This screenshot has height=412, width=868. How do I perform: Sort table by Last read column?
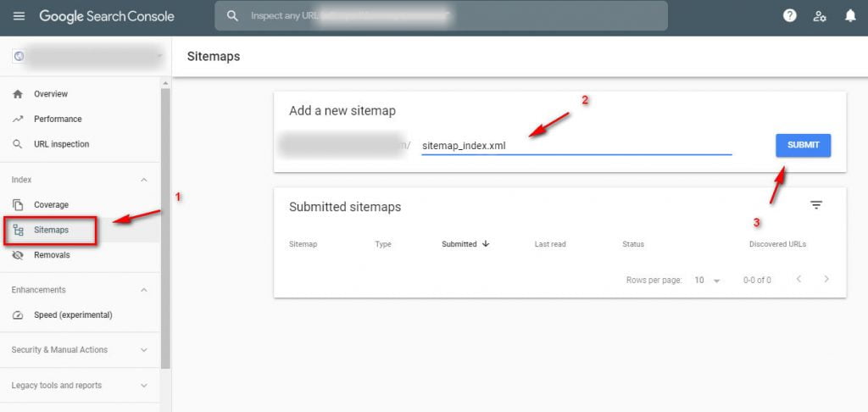pyautogui.click(x=549, y=244)
